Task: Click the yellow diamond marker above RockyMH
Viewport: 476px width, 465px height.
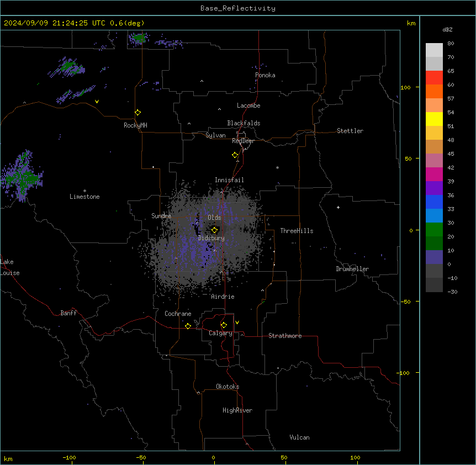Action: (138, 113)
